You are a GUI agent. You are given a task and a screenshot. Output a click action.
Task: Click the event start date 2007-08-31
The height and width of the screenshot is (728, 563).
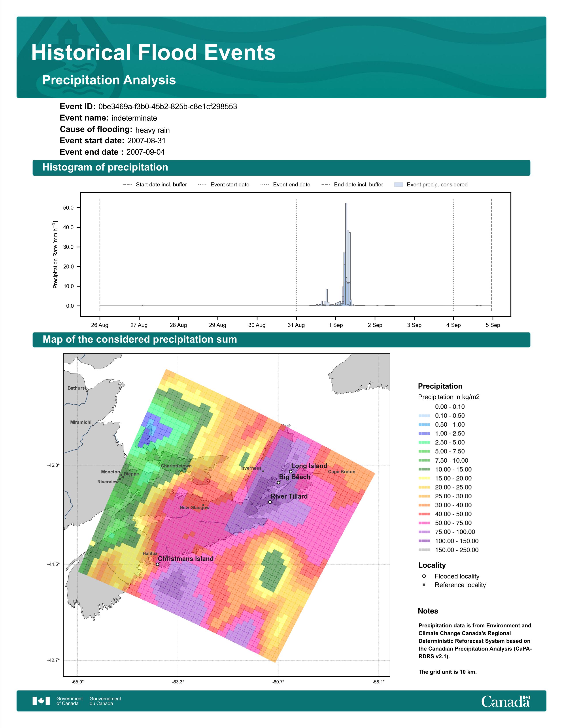pyautogui.click(x=146, y=141)
